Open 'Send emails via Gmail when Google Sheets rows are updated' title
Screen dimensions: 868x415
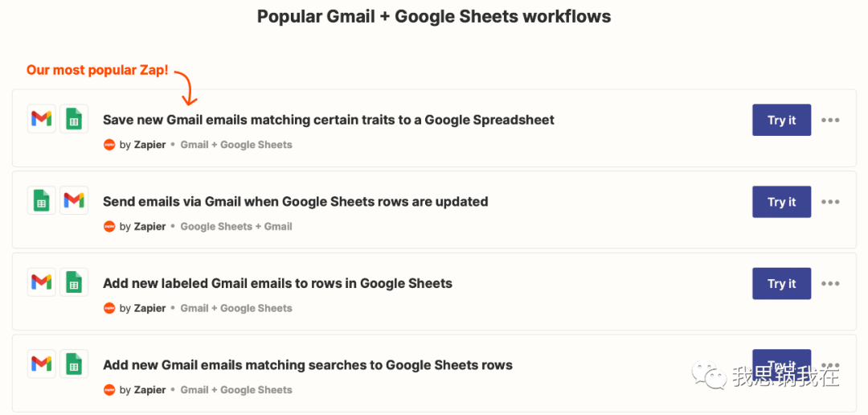click(x=296, y=202)
